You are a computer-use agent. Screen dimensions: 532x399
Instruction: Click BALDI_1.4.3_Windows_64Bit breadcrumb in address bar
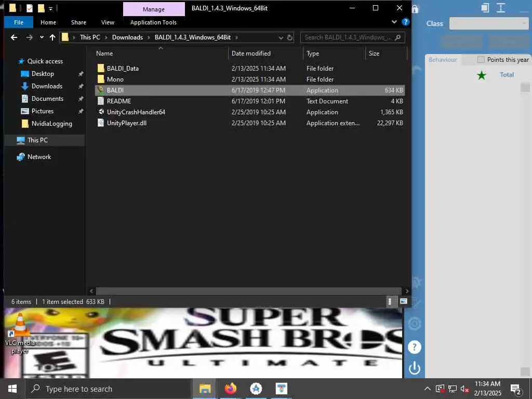click(193, 37)
